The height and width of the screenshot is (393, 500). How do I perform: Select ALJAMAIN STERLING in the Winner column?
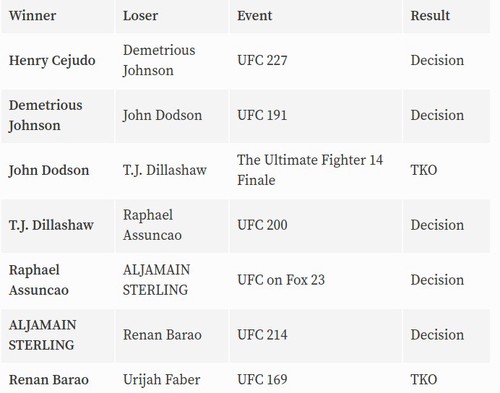tap(42, 335)
